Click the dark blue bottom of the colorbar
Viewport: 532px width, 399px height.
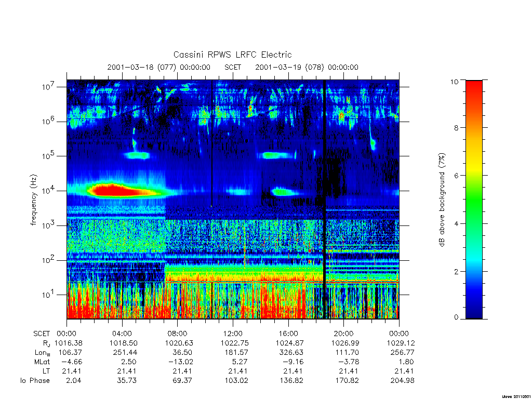(474, 311)
